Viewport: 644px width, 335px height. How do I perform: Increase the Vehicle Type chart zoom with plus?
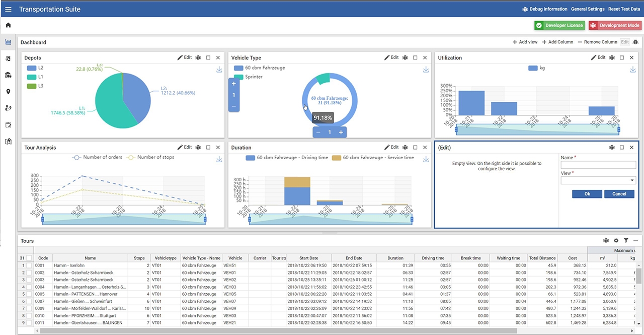234,84
